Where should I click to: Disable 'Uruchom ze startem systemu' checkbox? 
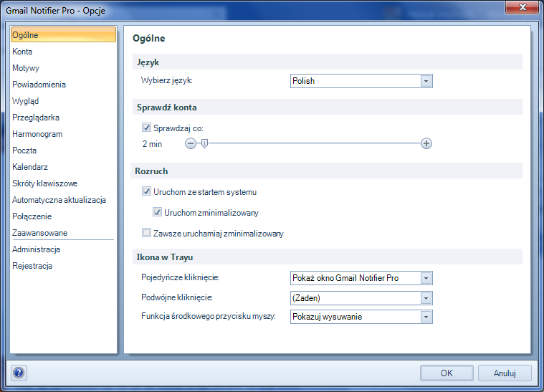click(147, 191)
